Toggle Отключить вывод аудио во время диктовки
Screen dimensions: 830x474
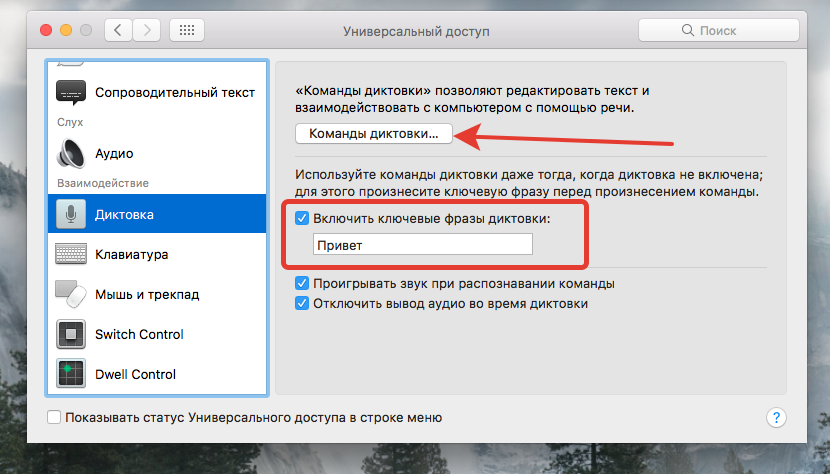tap(302, 303)
